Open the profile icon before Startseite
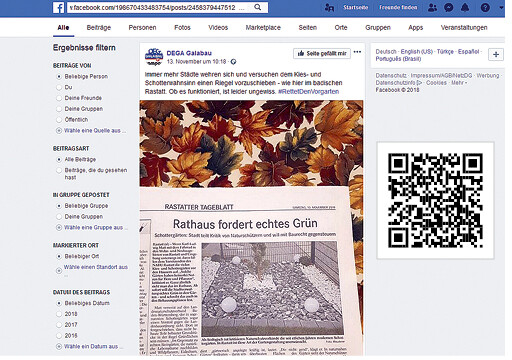Image resolution: width=512 pixels, height=360 pixels. [329, 8]
